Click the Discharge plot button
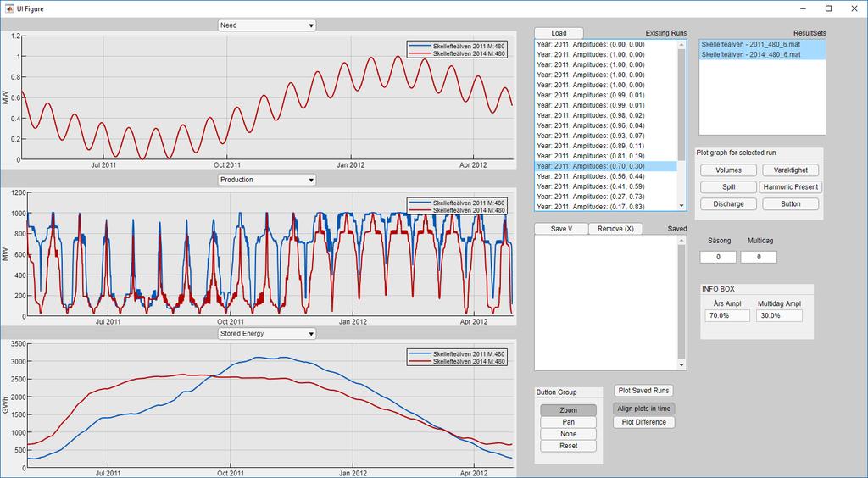Viewport: 868px width, 478px height. [x=728, y=203]
